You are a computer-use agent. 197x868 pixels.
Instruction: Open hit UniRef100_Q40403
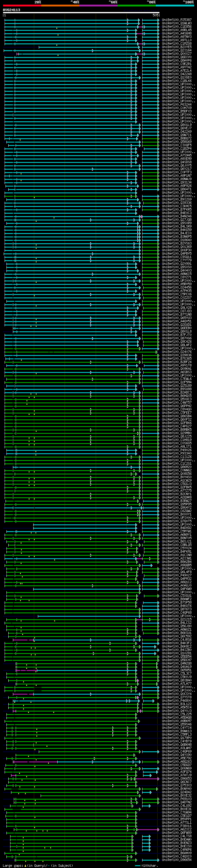click(177, 271)
